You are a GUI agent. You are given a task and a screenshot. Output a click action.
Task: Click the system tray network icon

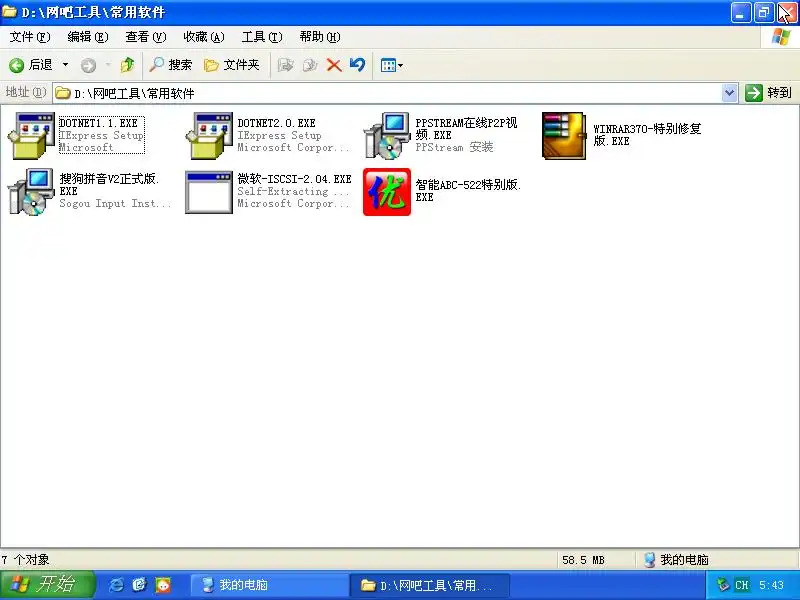723,584
